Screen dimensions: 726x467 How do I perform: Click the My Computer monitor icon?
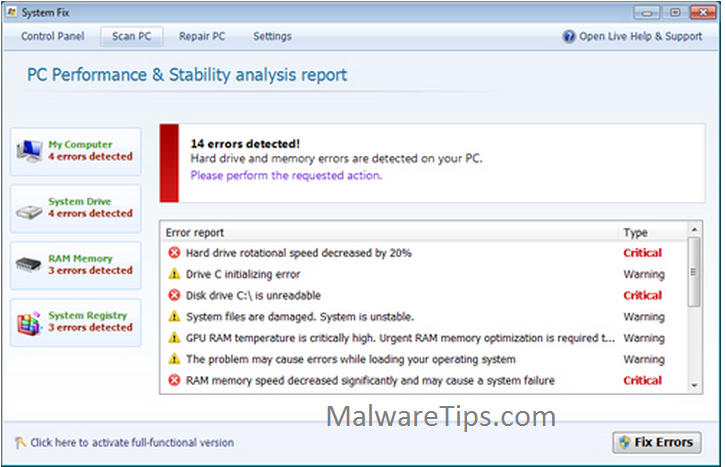click(x=30, y=151)
